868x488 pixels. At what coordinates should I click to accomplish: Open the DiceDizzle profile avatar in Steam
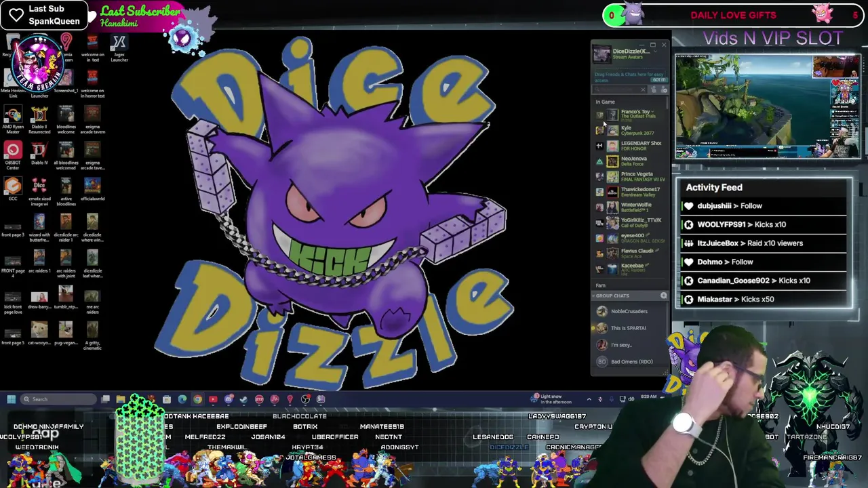click(x=601, y=53)
